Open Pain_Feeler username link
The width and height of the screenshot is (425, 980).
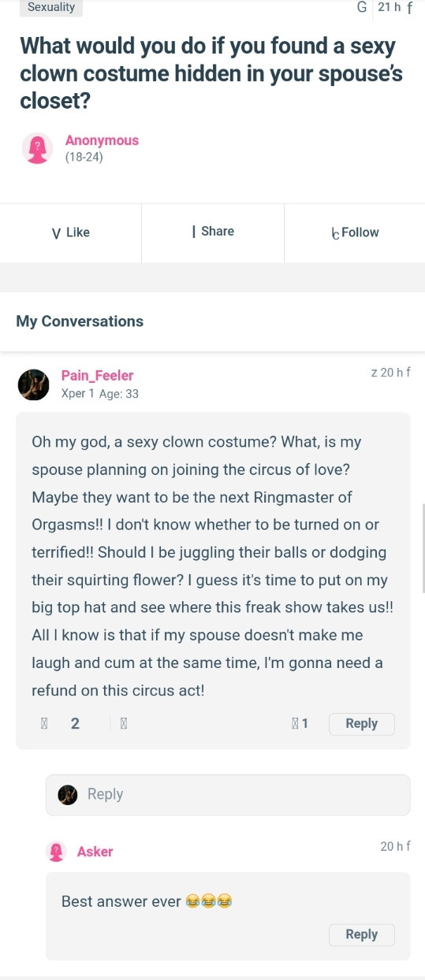click(98, 376)
